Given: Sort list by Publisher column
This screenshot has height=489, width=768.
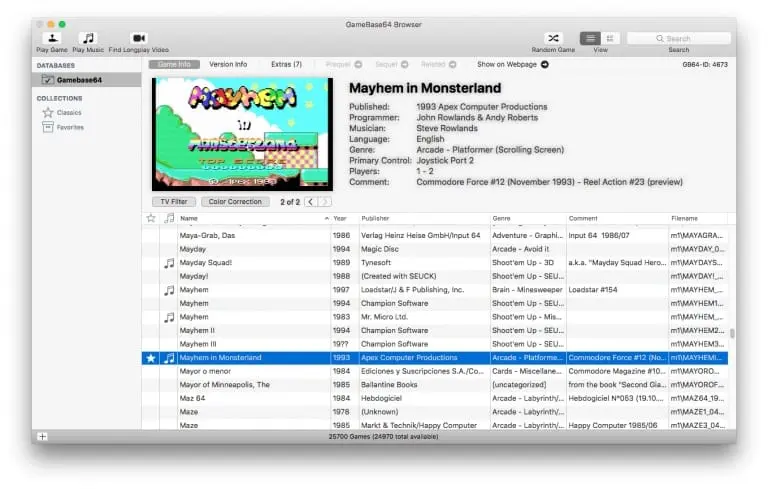Looking at the screenshot, I should tap(424, 218).
